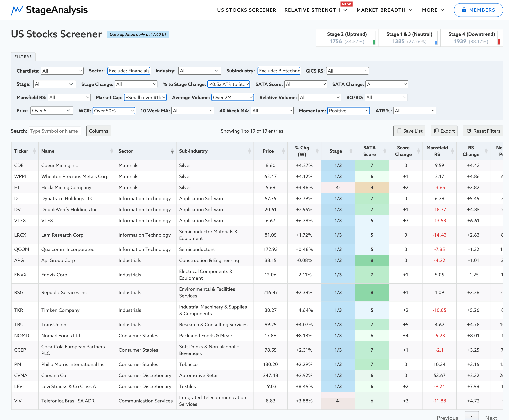Click NOMD weekly change +8.18%
The width and height of the screenshot is (509, 420).
(304, 335)
